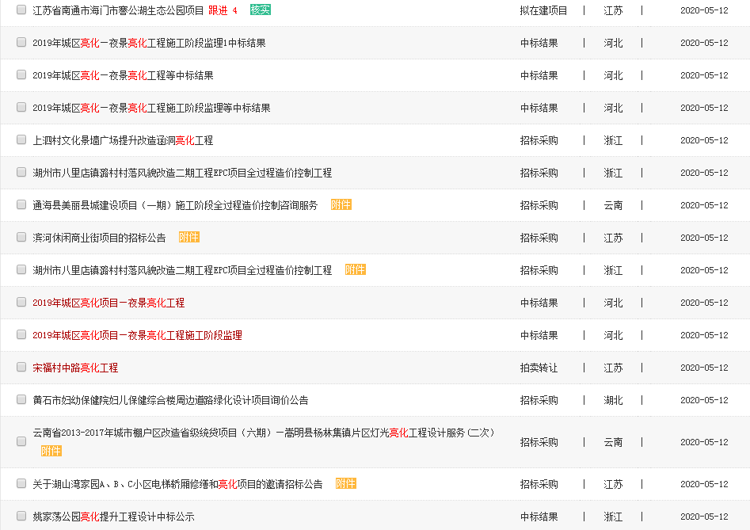Check the box for 宋福村中路亮化工程

[21, 368]
